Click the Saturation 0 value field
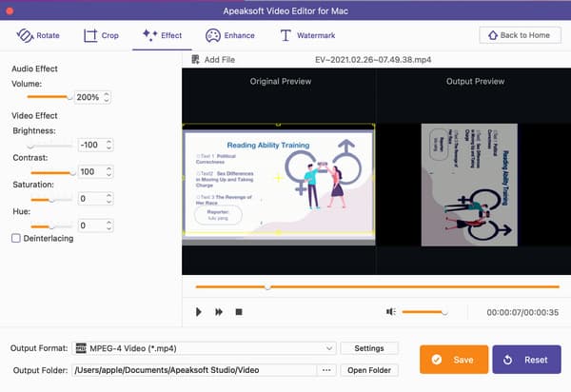 91,199
